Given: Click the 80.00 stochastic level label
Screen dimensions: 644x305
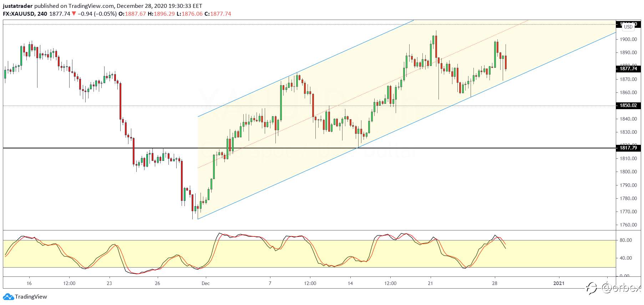Looking at the screenshot, I should [x=626, y=240].
